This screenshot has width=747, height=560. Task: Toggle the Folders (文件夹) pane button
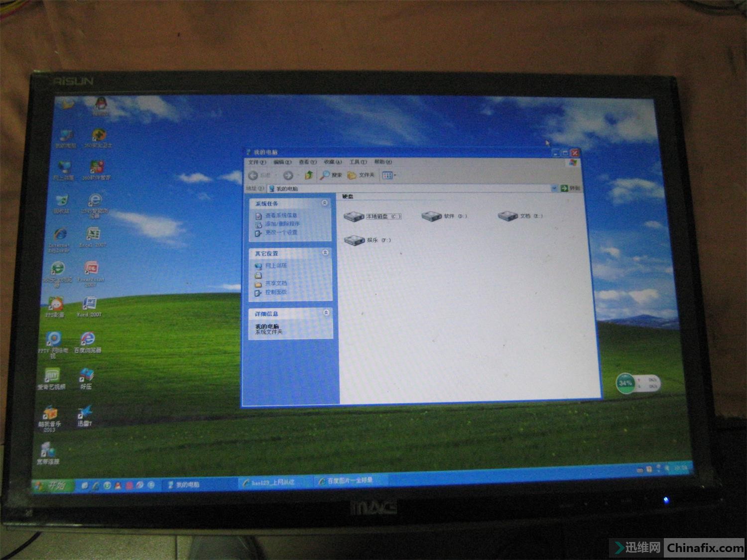[x=361, y=175]
